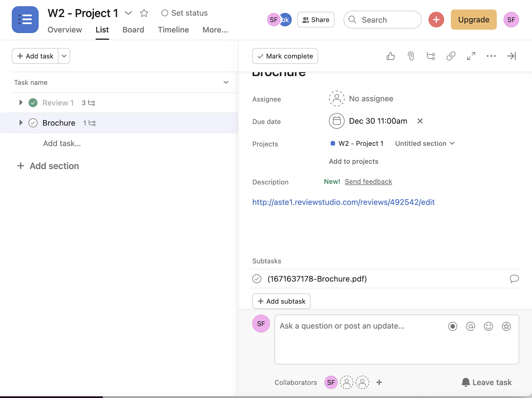Click the Search input field
532x398 pixels.
[382, 20]
